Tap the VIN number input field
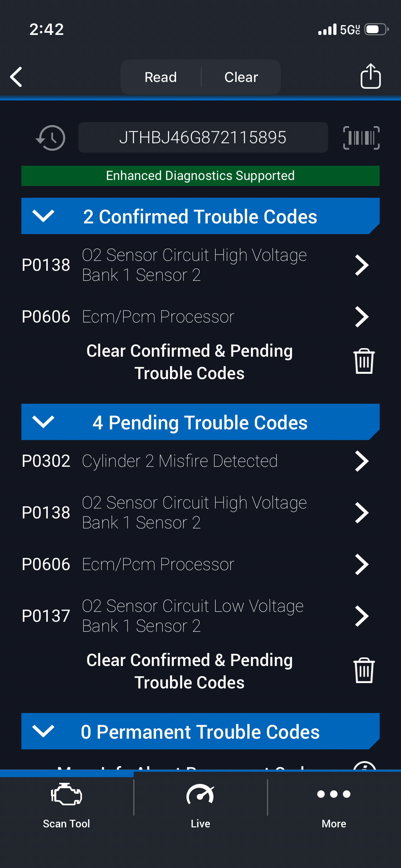 (203, 138)
